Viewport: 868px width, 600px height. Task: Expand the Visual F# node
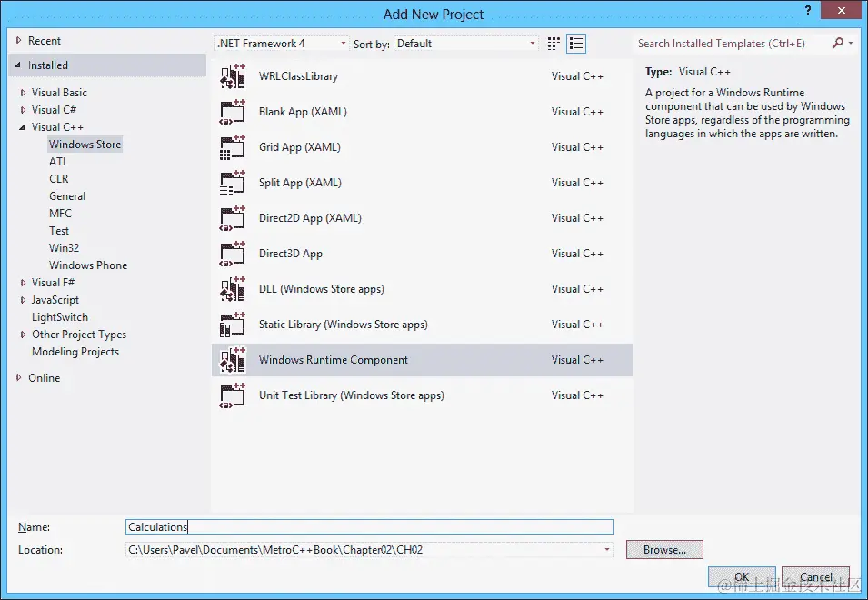coord(23,283)
